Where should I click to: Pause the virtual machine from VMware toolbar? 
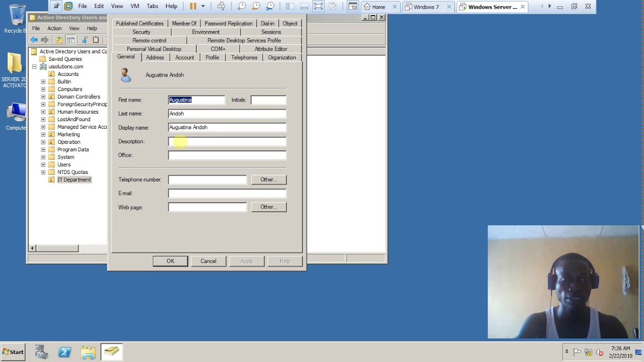coord(193,7)
